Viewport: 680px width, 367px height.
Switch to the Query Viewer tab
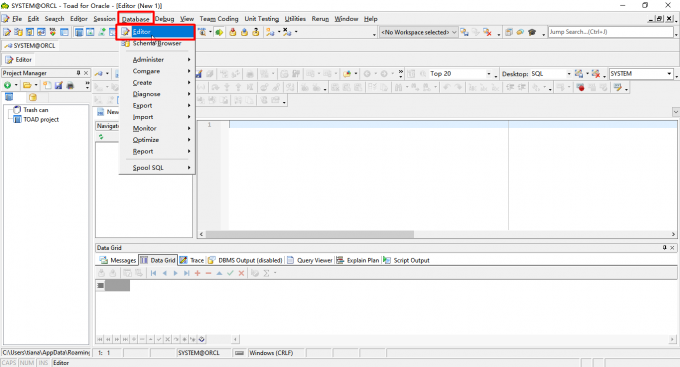(310, 260)
